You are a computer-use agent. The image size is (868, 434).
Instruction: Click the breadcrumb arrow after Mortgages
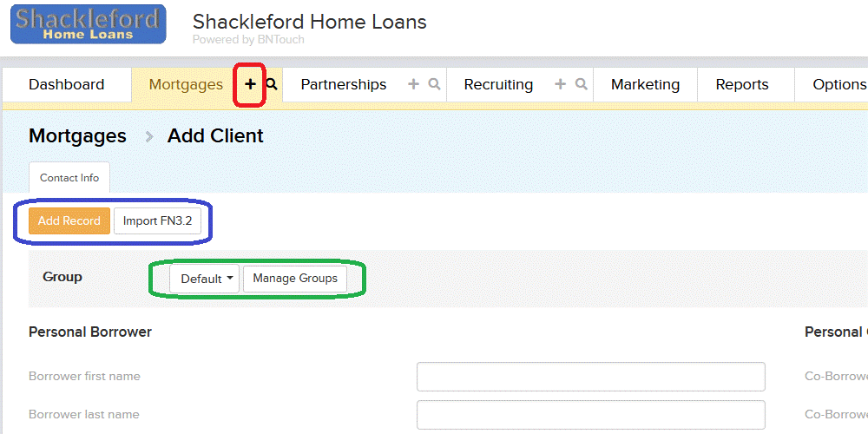[x=149, y=137]
